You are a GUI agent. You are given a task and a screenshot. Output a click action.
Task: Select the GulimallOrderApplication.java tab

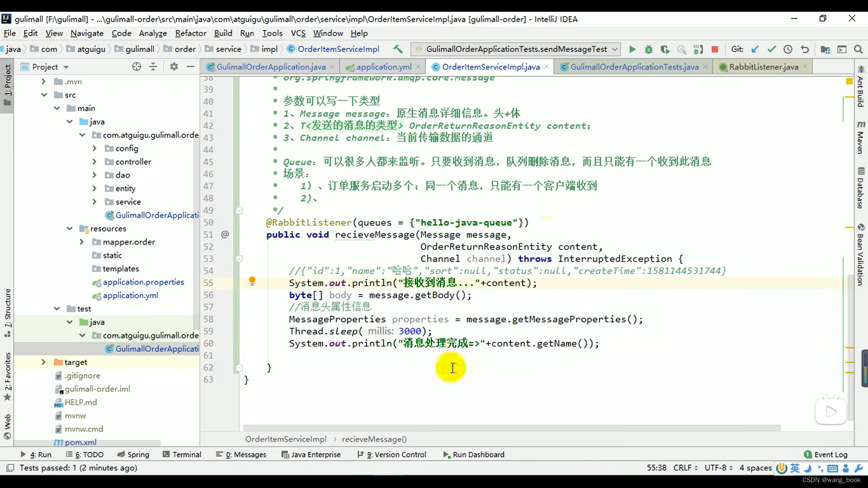tap(271, 67)
